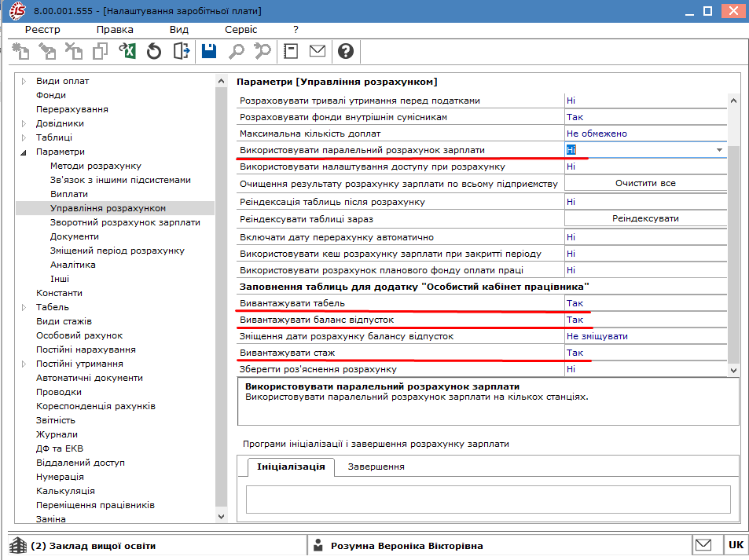Select Зворотний розрахунок зарплати item
Image resolution: width=749 pixels, height=560 pixels.
point(125,222)
